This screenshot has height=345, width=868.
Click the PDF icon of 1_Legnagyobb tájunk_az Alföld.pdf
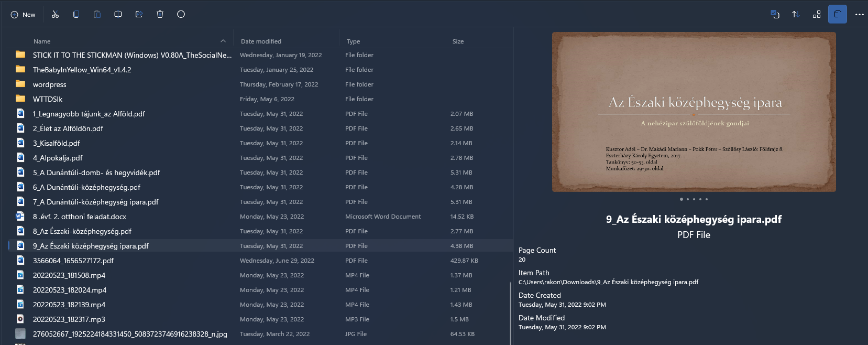pyautogui.click(x=20, y=113)
